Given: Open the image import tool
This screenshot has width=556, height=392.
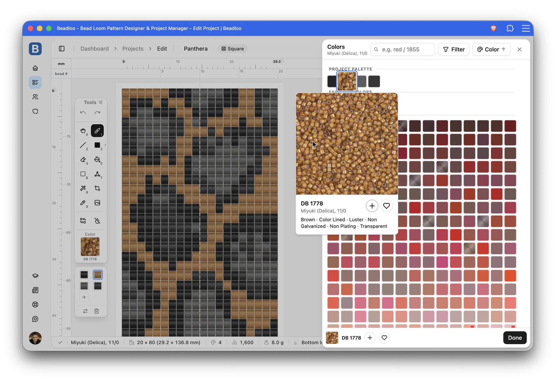Looking at the screenshot, I should click(97, 203).
